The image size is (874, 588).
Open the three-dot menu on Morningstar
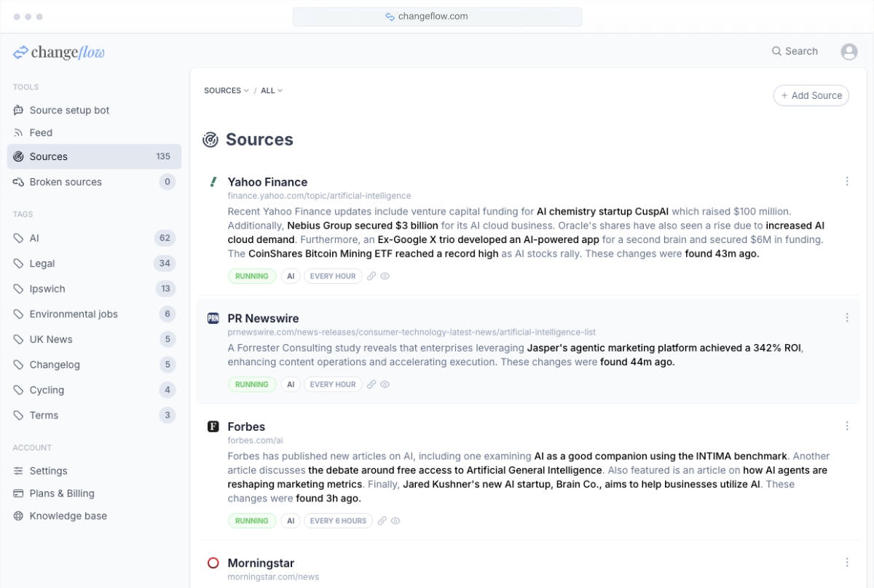[847, 562]
